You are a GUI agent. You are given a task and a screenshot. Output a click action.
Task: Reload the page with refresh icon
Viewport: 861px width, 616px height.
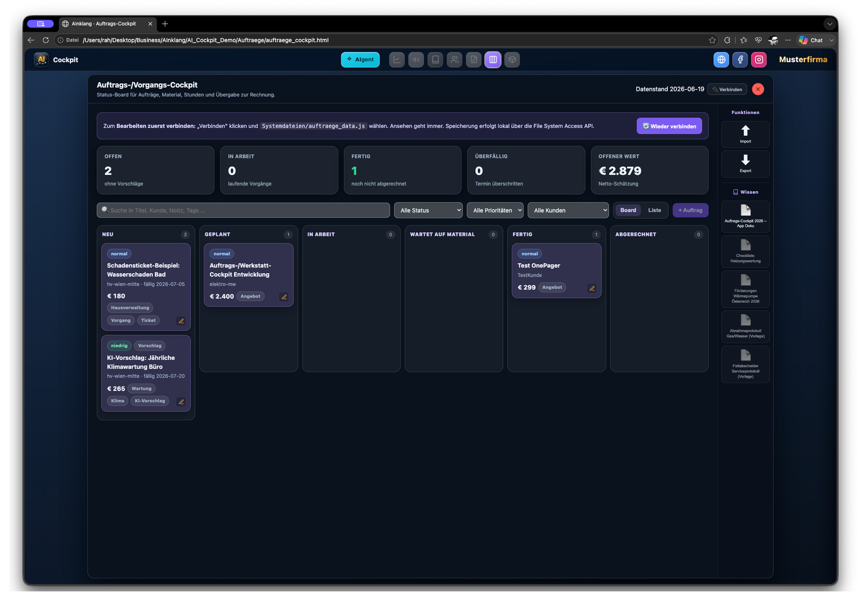coord(46,40)
